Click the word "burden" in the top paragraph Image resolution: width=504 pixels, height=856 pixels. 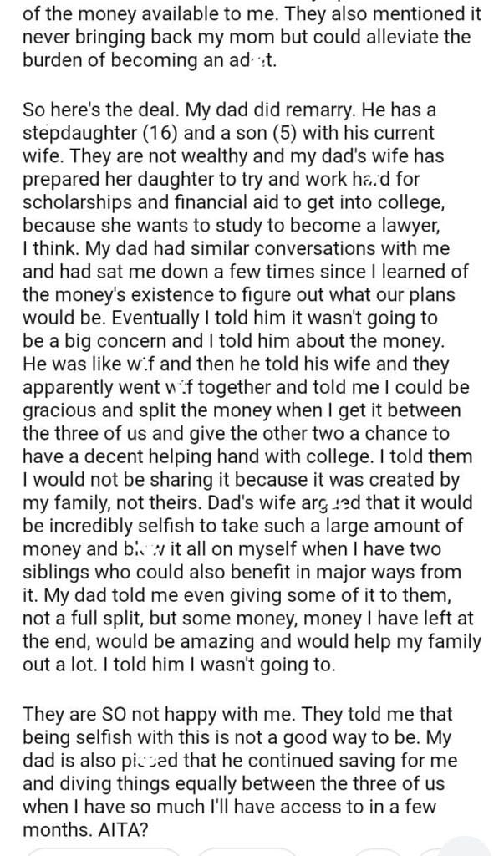point(57,60)
